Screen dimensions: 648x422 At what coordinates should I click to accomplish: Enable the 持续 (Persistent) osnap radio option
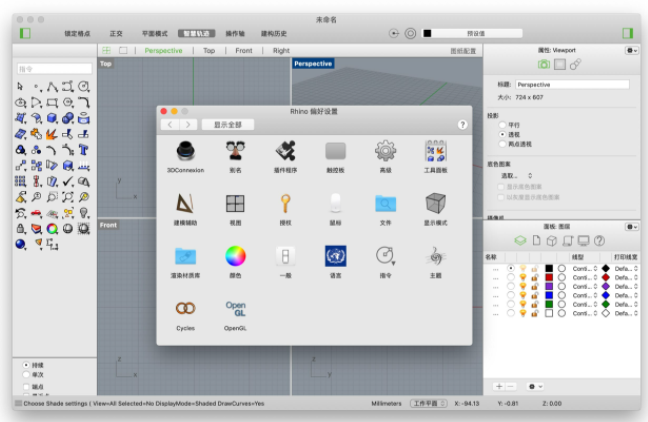pos(25,365)
